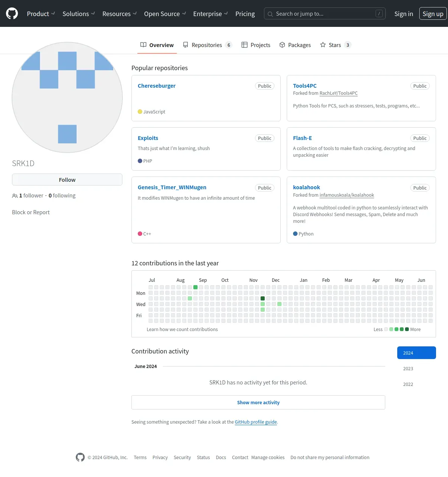
Task: Click the light green December contribution square
Action: pos(280,304)
